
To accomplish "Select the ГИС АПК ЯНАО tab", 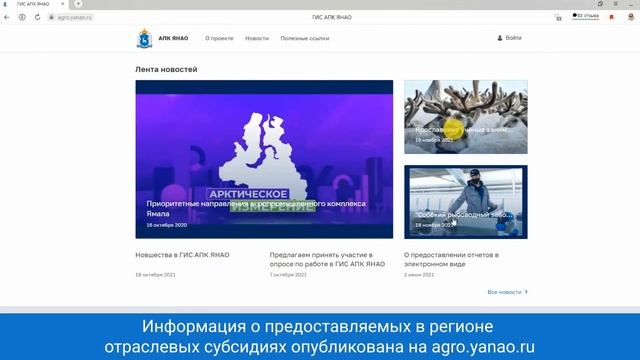I will click(33, 4).
